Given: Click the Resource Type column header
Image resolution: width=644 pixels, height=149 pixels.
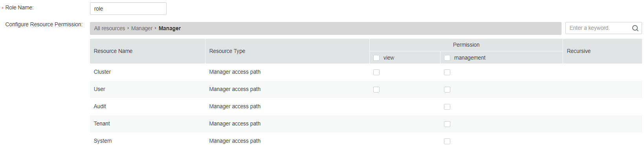Looking at the screenshot, I should point(227,51).
